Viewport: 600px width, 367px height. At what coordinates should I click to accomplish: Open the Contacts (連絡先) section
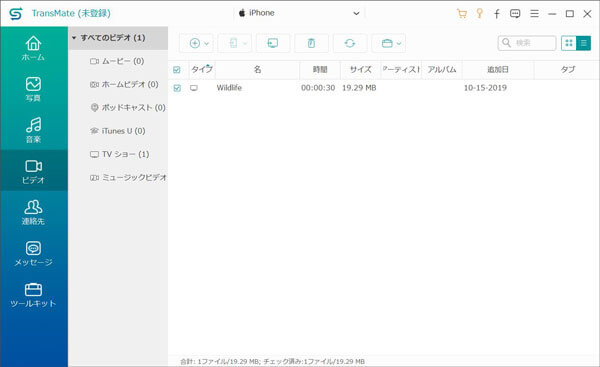[34, 212]
